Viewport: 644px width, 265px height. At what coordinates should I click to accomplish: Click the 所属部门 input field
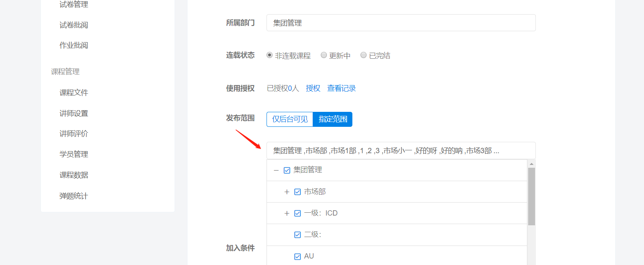pyautogui.click(x=401, y=23)
